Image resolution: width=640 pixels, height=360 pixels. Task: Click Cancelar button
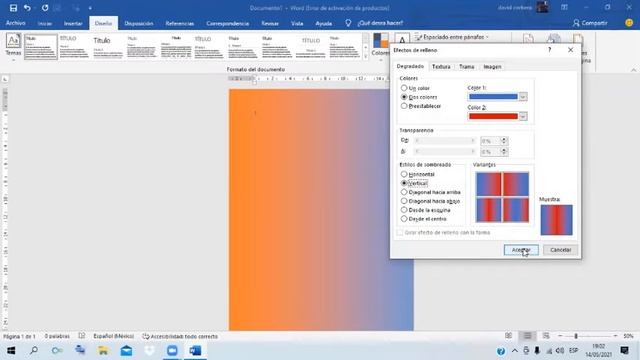(560, 250)
